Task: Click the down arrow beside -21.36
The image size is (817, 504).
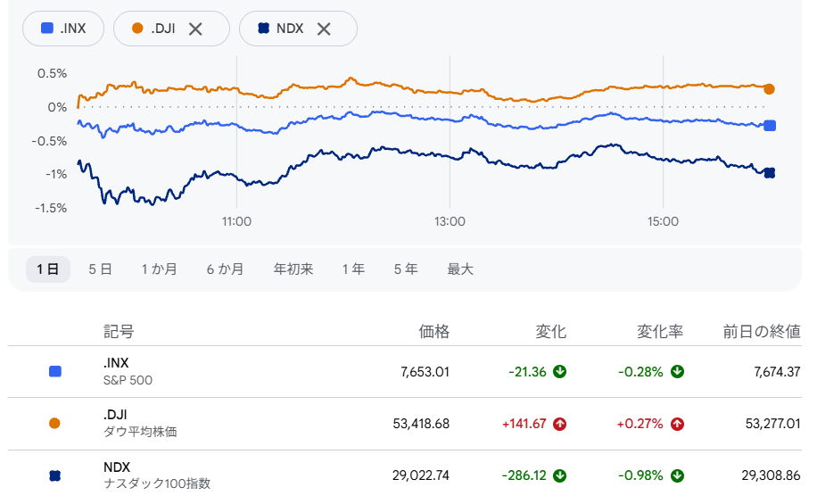Action: coord(559,372)
